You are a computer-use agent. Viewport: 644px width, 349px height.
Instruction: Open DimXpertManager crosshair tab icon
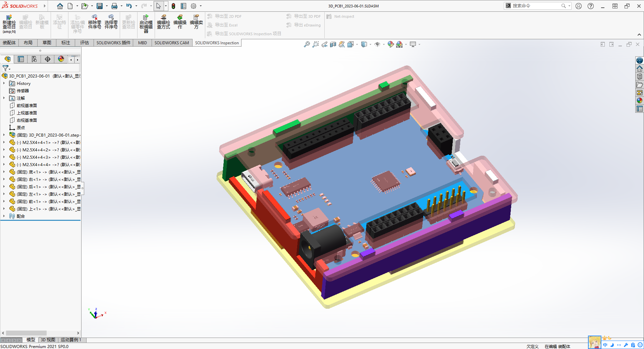click(x=48, y=59)
